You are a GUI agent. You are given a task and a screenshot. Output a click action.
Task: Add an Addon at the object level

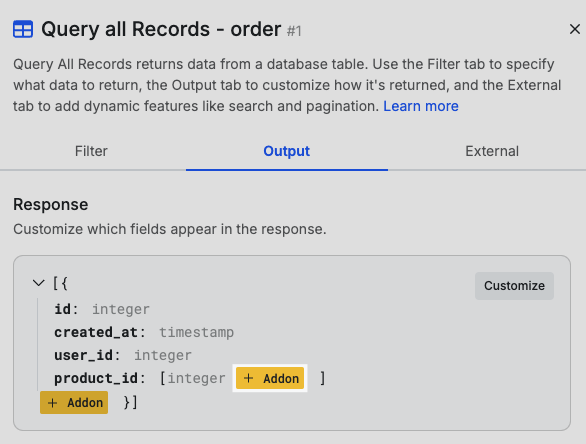[74, 403]
